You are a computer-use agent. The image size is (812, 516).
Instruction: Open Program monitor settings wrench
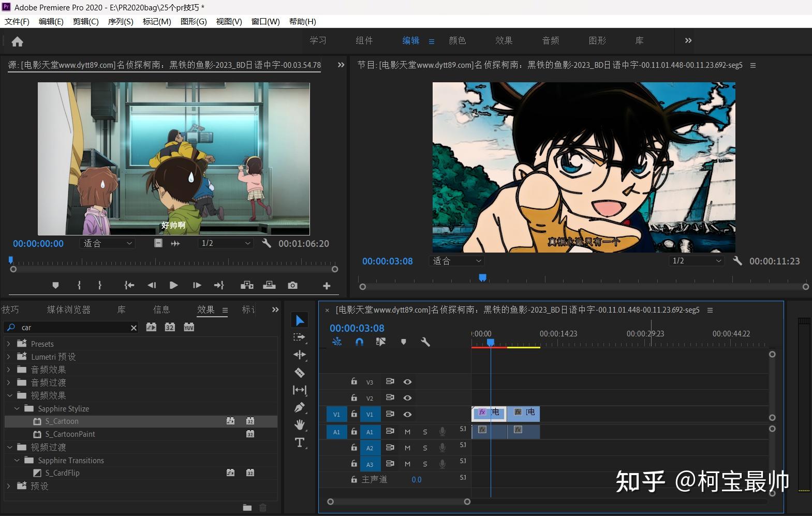(737, 261)
